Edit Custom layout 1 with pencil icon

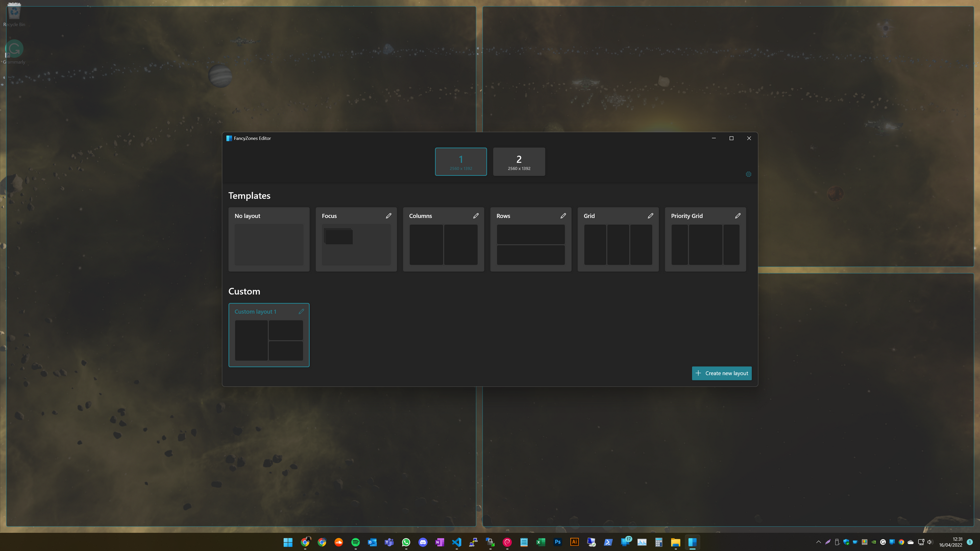[301, 311]
